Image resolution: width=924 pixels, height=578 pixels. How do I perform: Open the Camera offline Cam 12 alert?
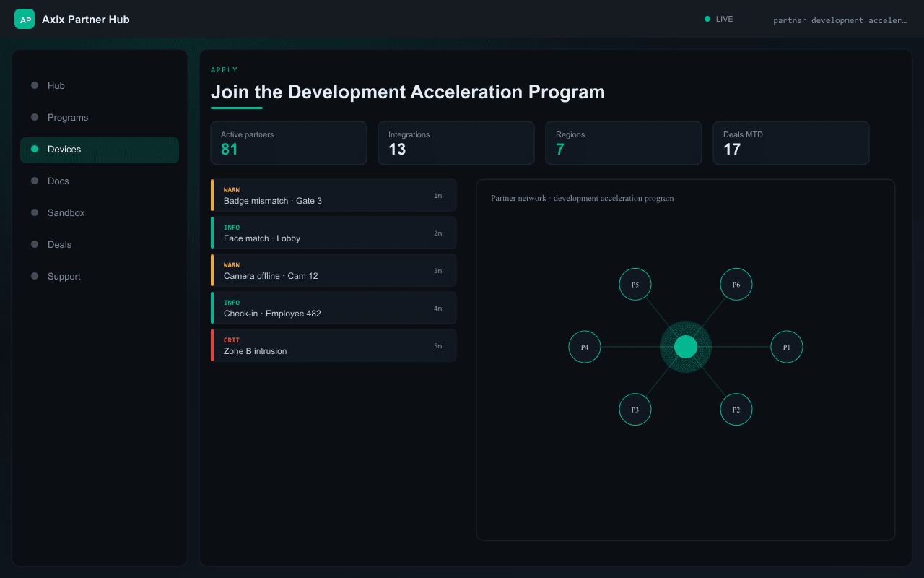(x=334, y=270)
